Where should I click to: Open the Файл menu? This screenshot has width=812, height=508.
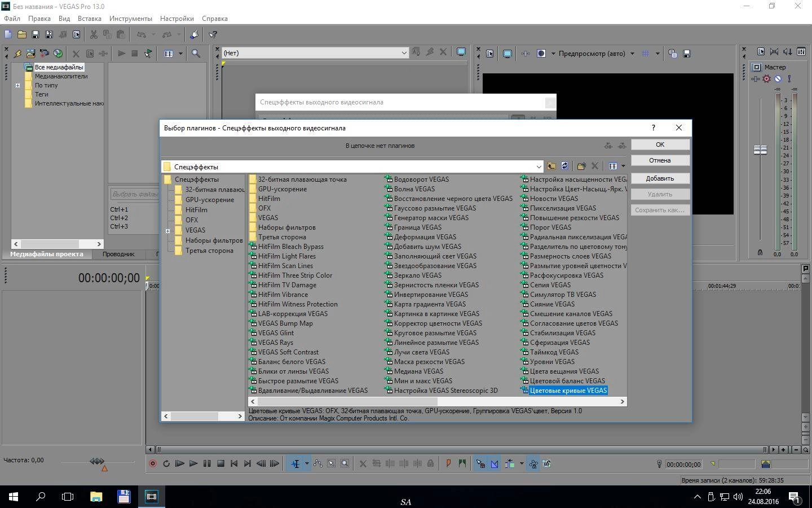[12, 18]
